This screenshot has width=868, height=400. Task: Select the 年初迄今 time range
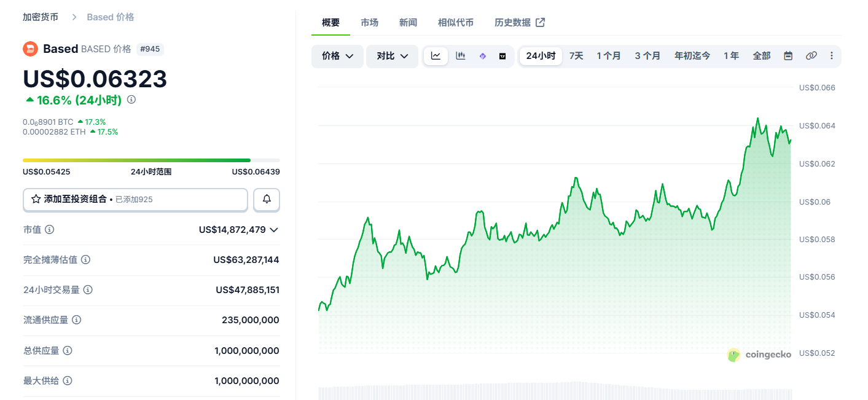click(x=692, y=56)
